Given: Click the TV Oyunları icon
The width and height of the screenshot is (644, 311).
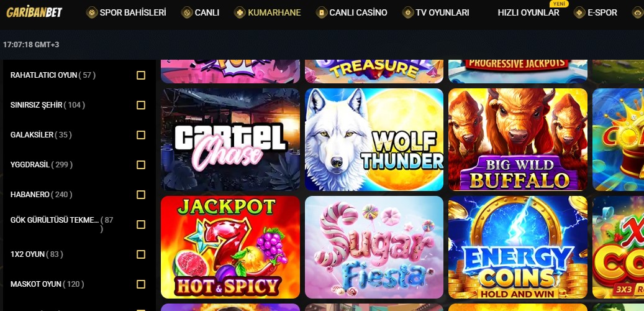Looking at the screenshot, I should 408,12.
